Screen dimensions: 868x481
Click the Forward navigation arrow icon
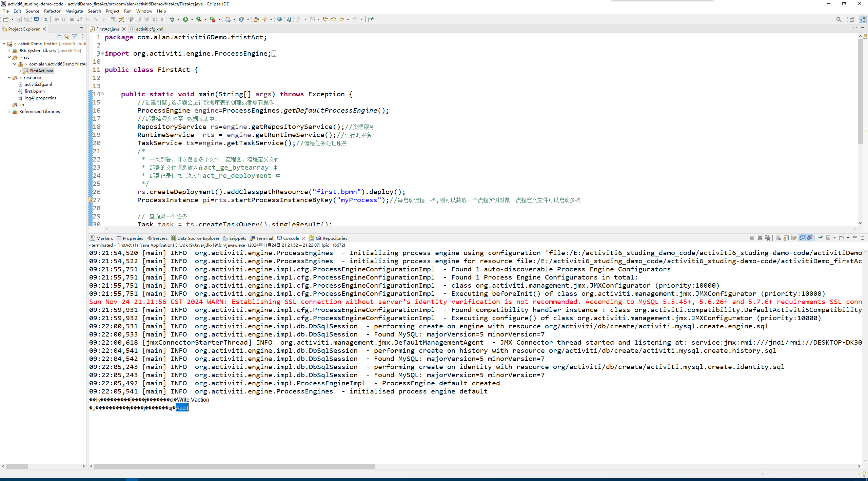(x=355, y=19)
